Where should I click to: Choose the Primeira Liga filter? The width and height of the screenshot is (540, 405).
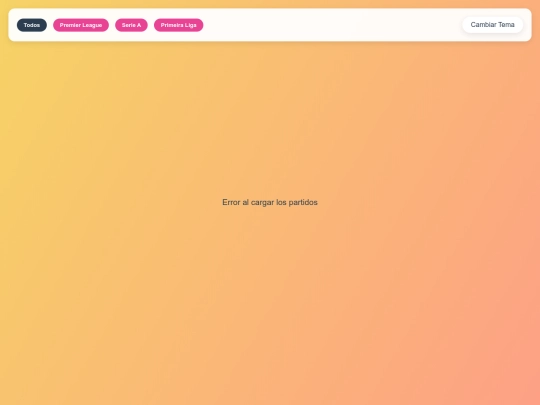tap(178, 25)
